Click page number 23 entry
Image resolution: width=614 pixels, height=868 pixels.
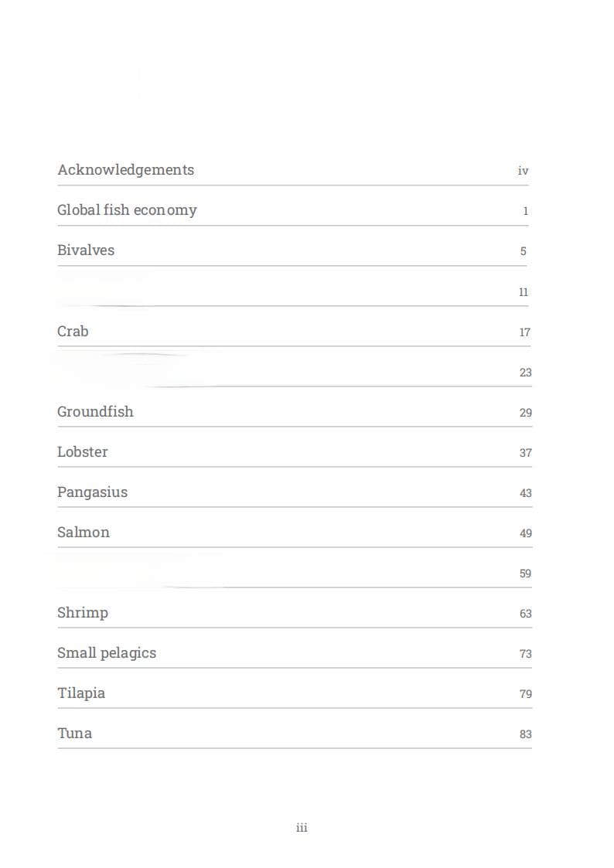coord(525,373)
